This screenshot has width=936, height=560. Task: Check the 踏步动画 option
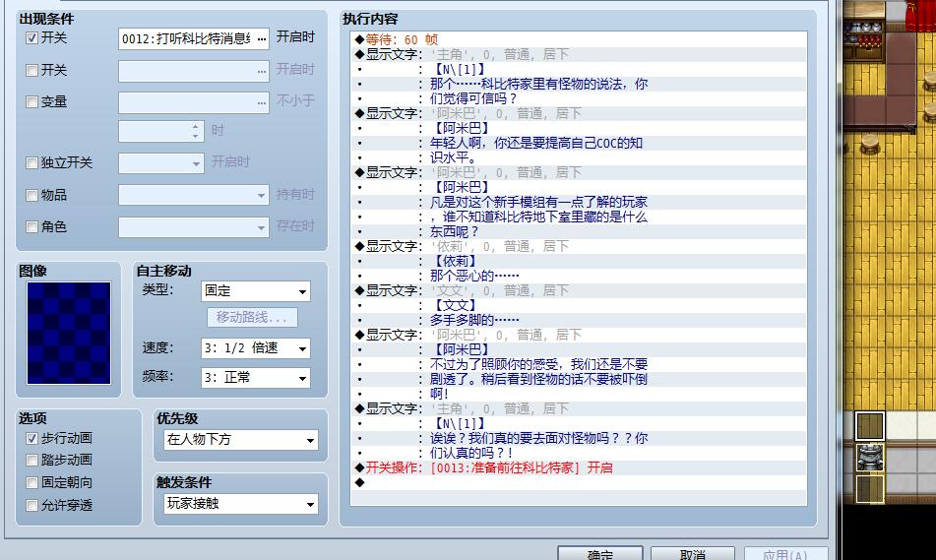point(32,461)
